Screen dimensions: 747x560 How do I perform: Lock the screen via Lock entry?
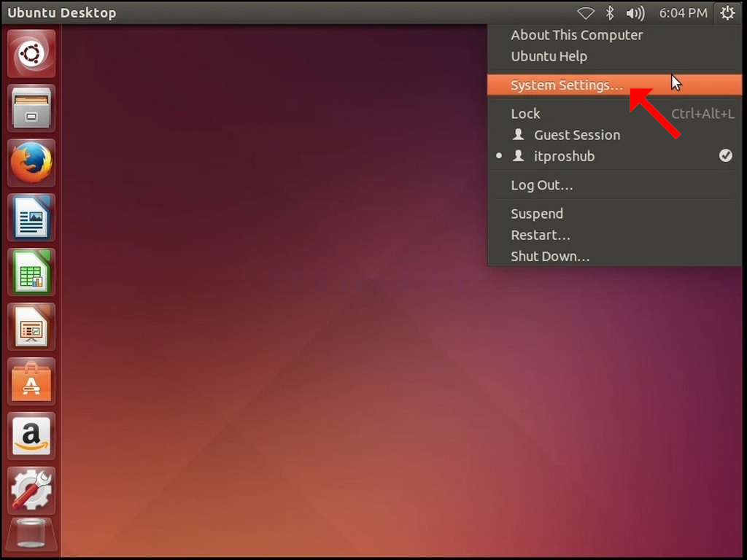click(614, 114)
